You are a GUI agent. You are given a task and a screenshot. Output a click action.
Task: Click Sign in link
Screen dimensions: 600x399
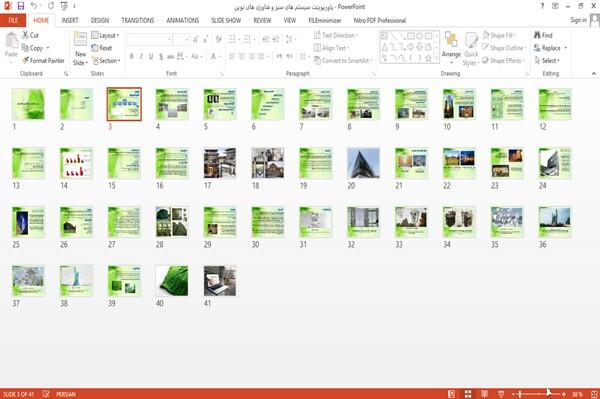(x=578, y=20)
